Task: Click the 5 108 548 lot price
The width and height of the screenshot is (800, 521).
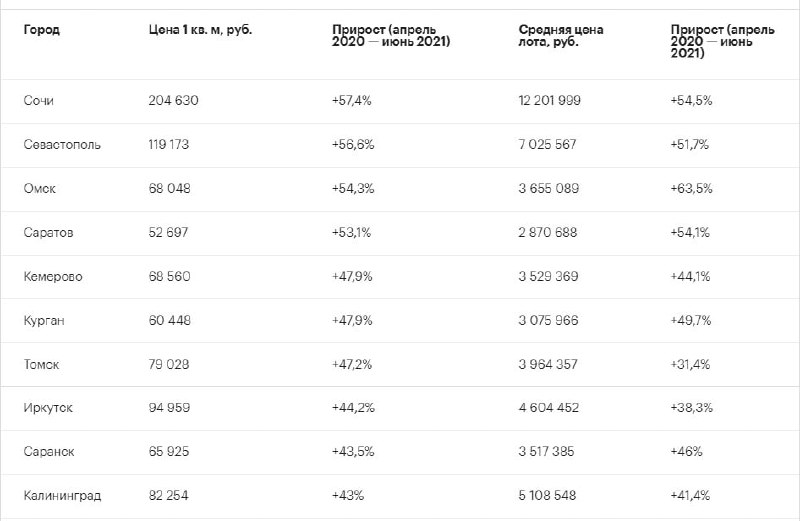Action: (x=547, y=495)
